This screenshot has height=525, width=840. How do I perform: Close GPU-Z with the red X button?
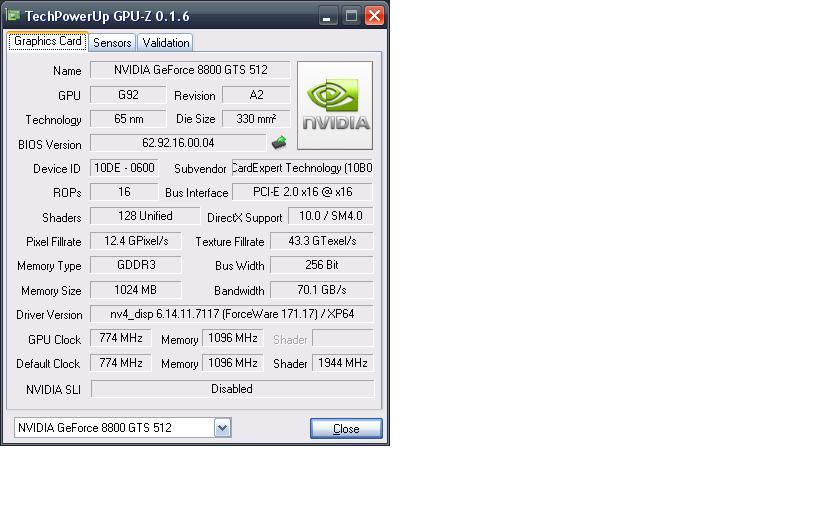(374, 16)
